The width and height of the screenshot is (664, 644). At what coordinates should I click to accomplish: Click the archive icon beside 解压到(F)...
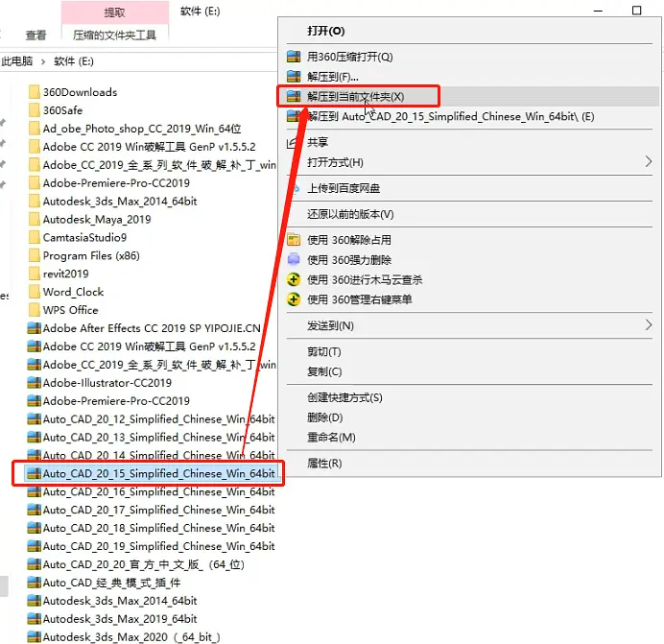tap(294, 76)
